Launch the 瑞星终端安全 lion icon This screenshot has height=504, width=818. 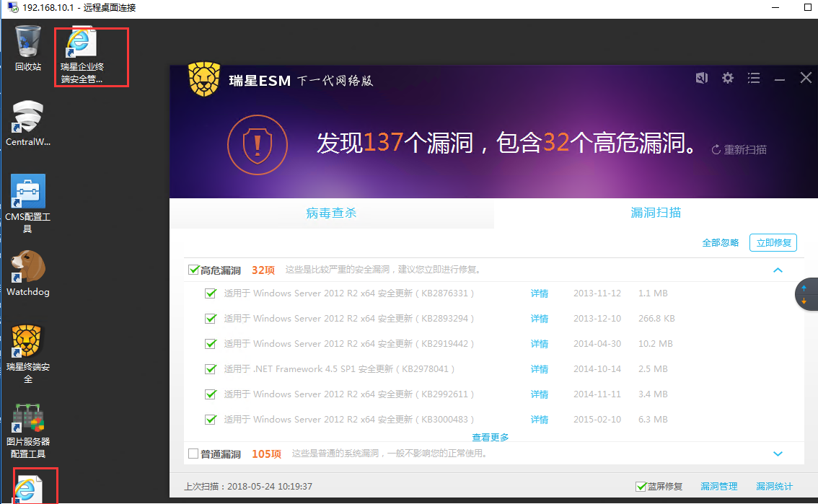(27, 355)
